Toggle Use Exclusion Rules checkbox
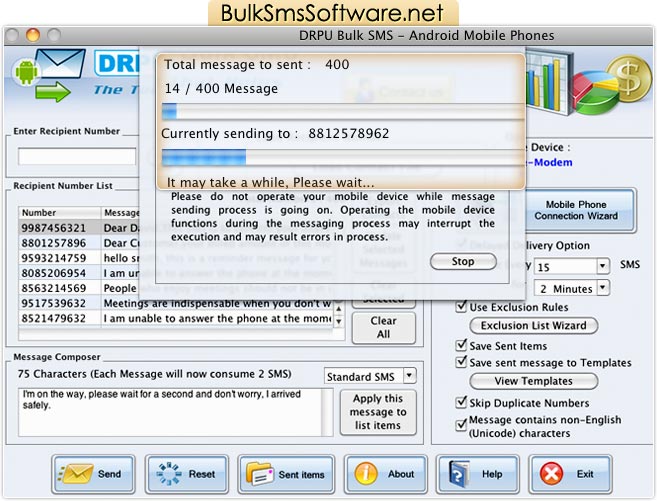The height and width of the screenshot is (501, 657). coord(461,307)
